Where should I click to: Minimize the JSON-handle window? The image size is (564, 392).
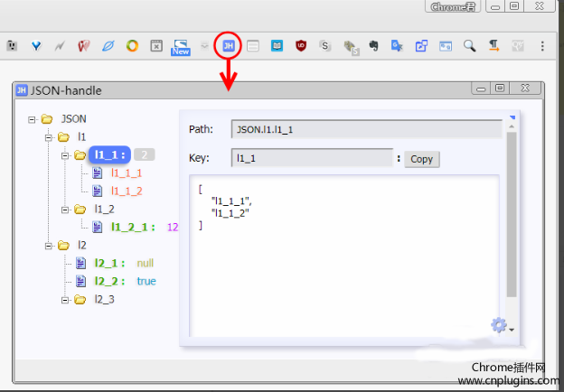481,89
